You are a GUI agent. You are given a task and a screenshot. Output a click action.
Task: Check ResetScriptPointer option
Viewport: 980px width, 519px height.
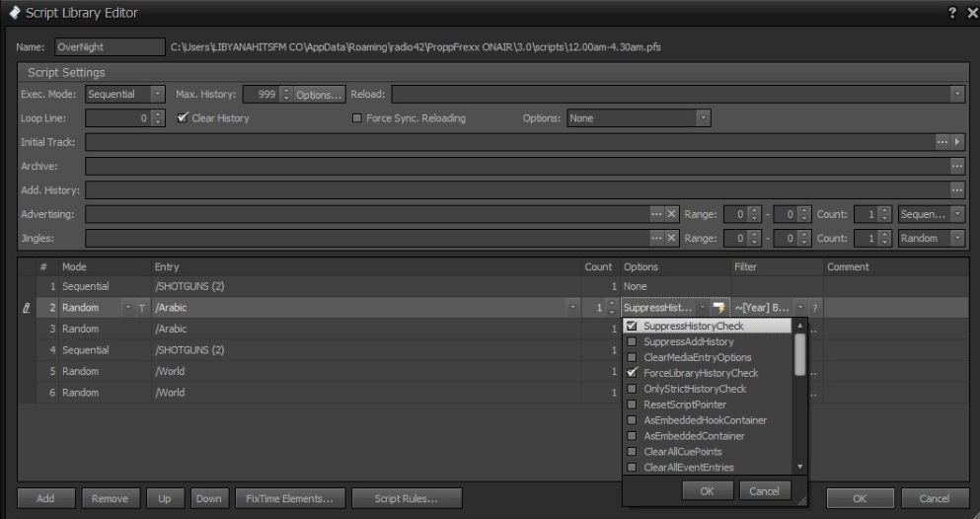click(632, 405)
